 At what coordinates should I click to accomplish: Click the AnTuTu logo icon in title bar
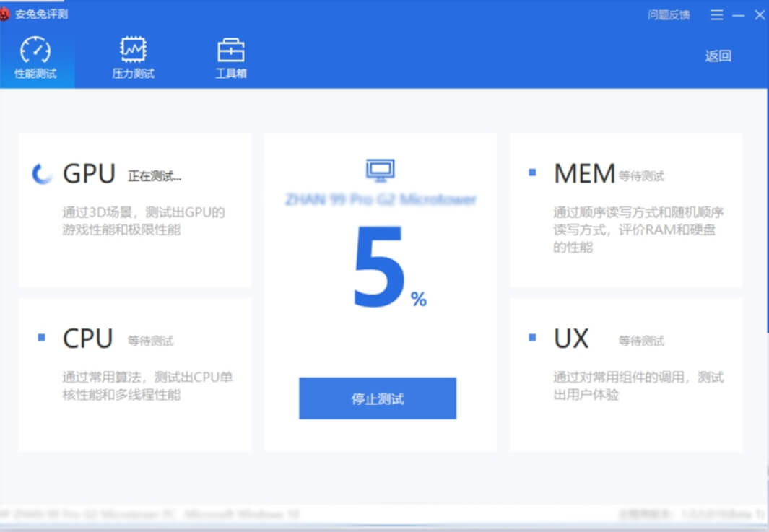pyautogui.click(x=4, y=14)
